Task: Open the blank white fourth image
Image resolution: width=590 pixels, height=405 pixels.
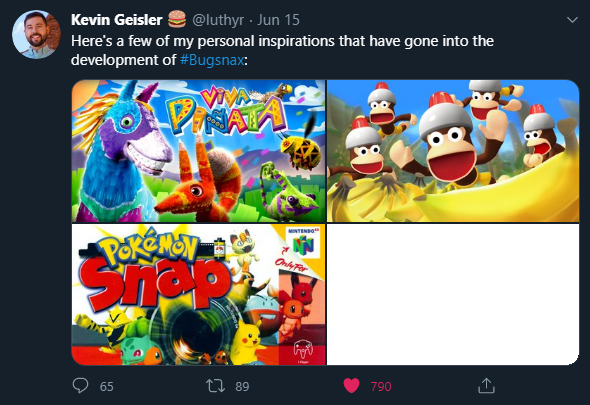Action: click(x=453, y=294)
